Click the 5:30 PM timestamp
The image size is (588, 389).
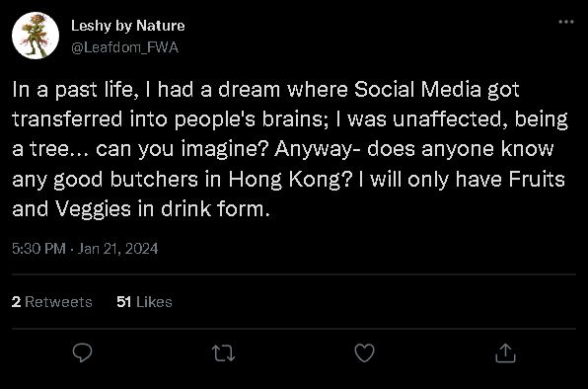(x=38, y=249)
